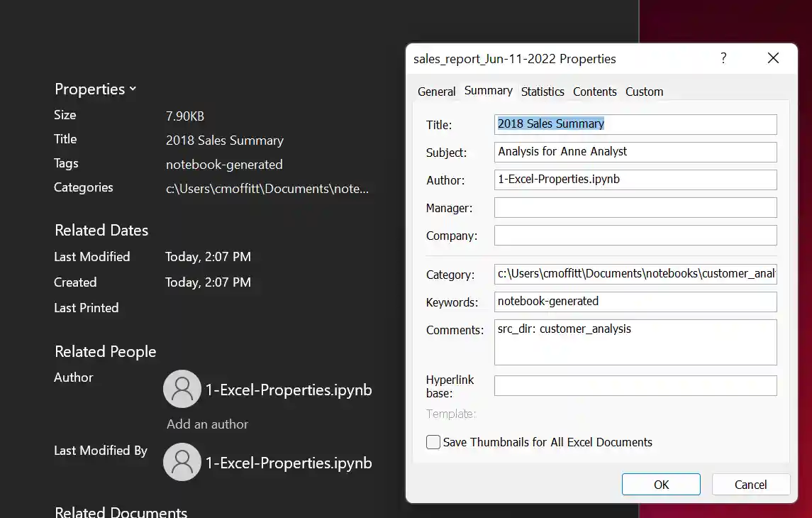Click the OK button
The image size is (812, 518).
tap(660, 484)
